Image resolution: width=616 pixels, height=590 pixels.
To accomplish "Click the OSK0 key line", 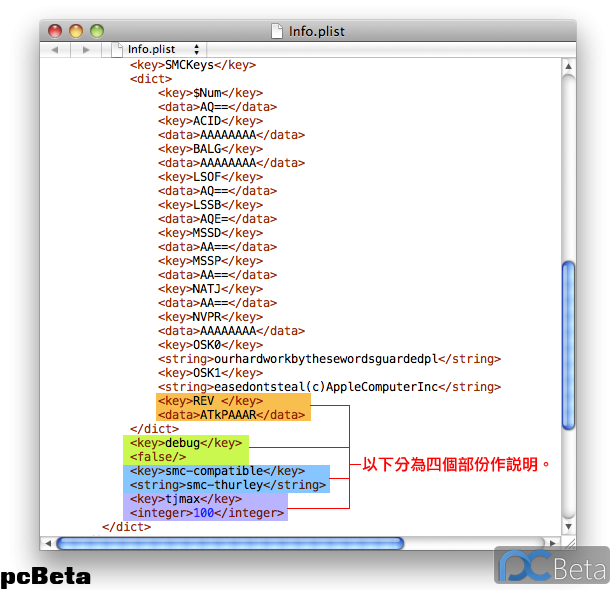I will coord(211,345).
